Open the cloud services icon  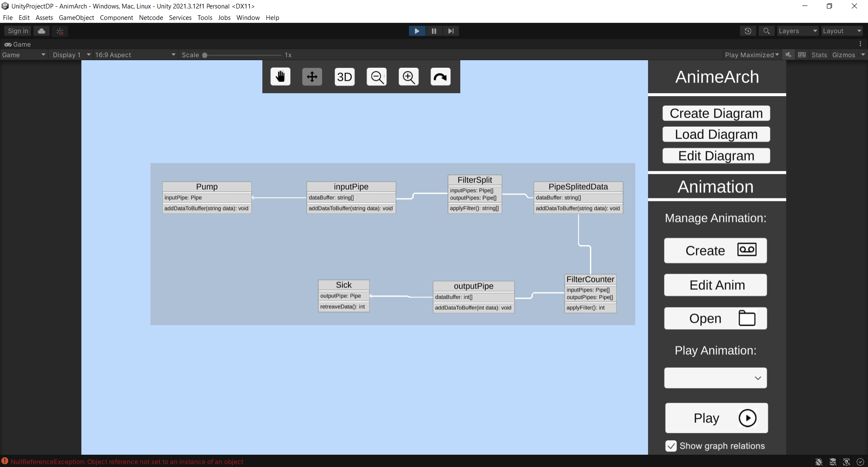42,31
